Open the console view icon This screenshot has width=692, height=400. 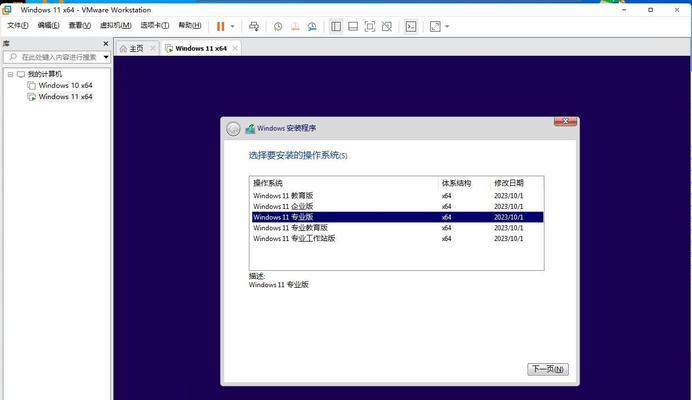[411, 26]
